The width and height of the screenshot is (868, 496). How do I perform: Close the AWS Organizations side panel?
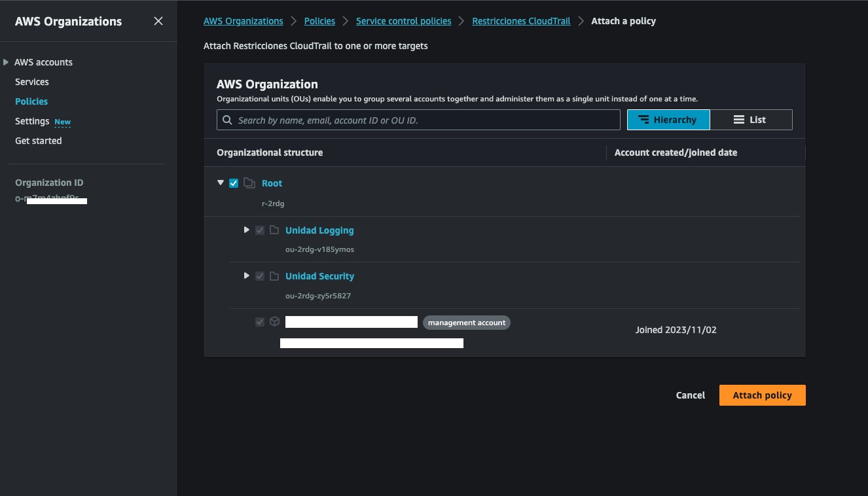[x=158, y=21]
